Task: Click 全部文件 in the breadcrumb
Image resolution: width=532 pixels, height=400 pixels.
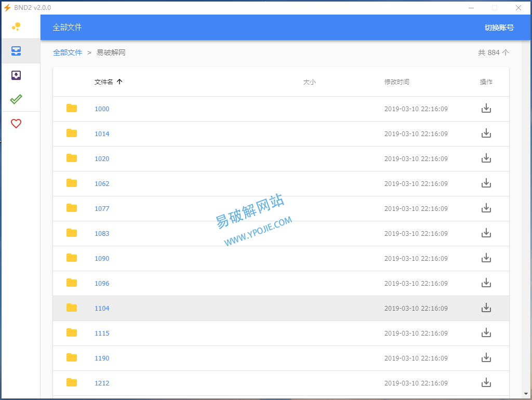Action: [x=68, y=52]
